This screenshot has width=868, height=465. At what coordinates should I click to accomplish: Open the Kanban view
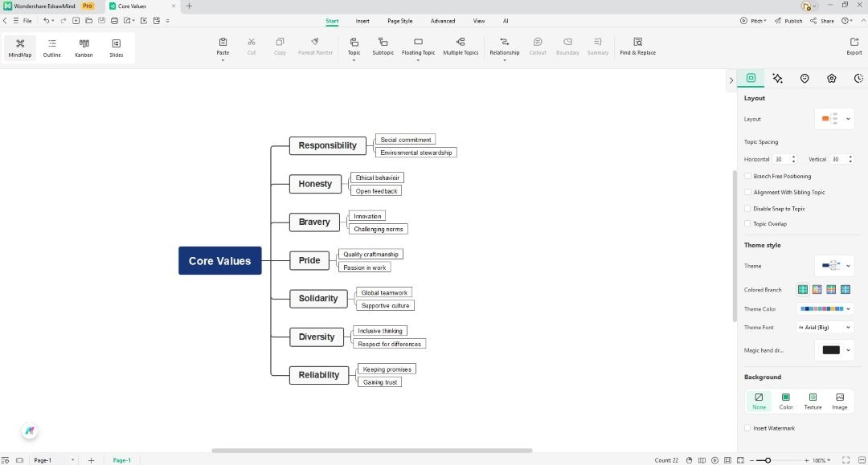click(84, 47)
